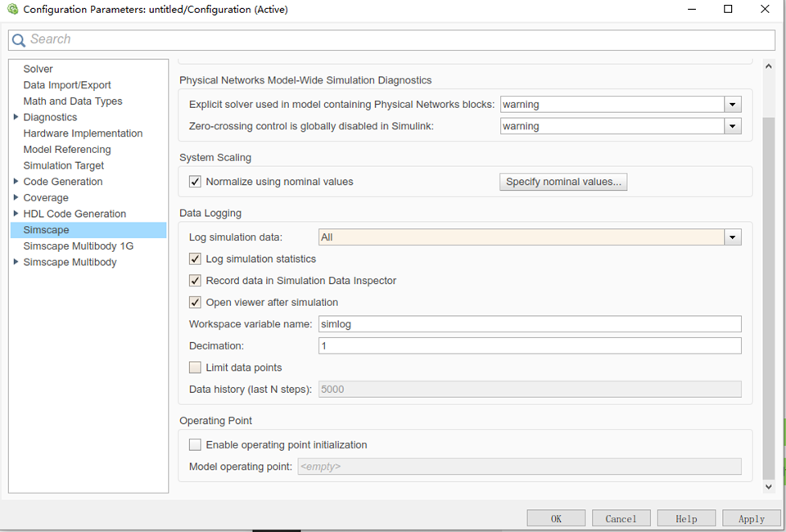
Task: Go to Model Referencing pane
Action: 66,149
